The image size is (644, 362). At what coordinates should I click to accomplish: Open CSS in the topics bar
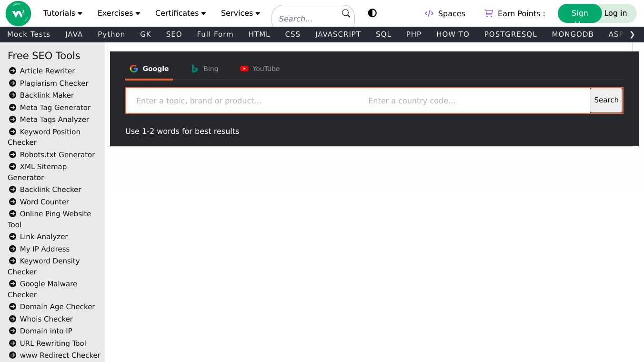click(292, 34)
